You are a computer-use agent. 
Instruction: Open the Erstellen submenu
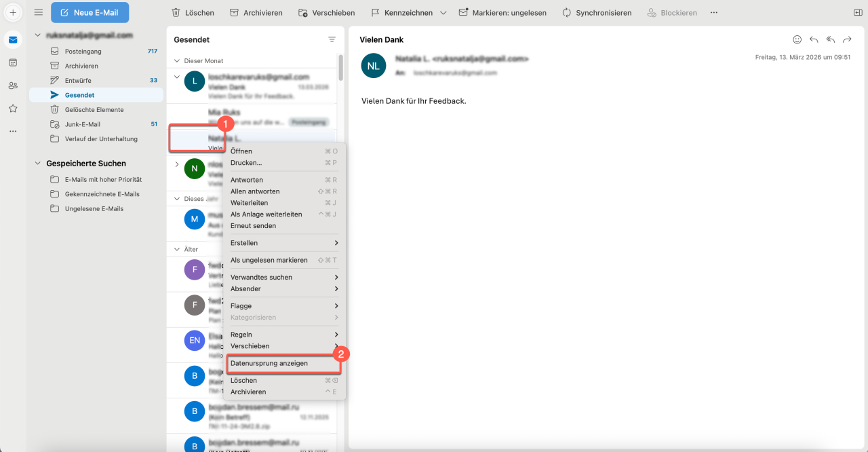[x=284, y=243]
